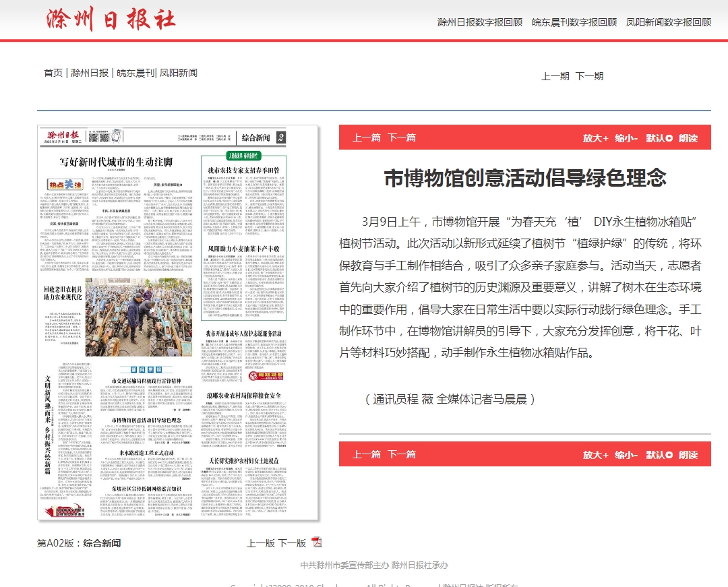The height and width of the screenshot is (587, 728).
Task: Click 缩小- in the bar above the article
Action: pyautogui.click(x=626, y=137)
